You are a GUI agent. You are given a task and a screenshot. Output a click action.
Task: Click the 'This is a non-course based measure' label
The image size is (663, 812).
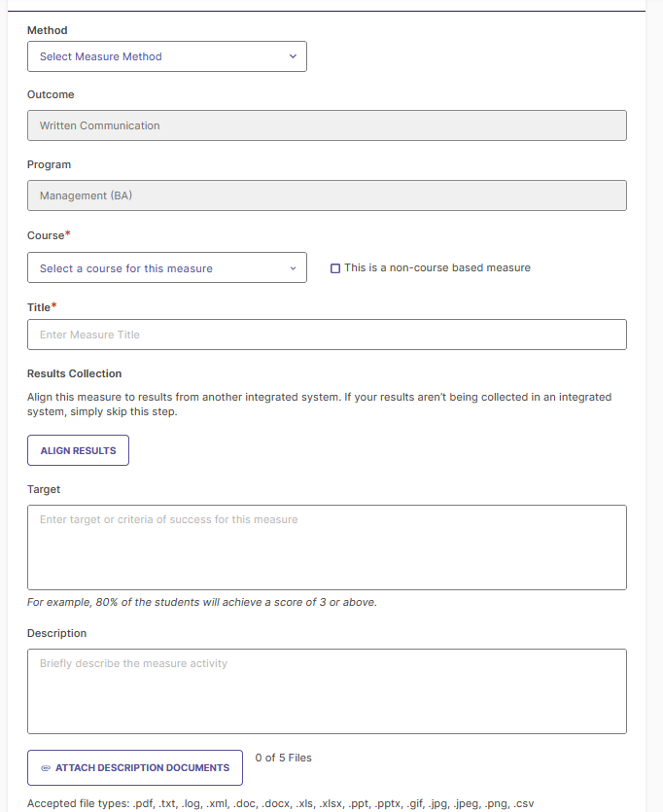pyautogui.click(x=437, y=267)
